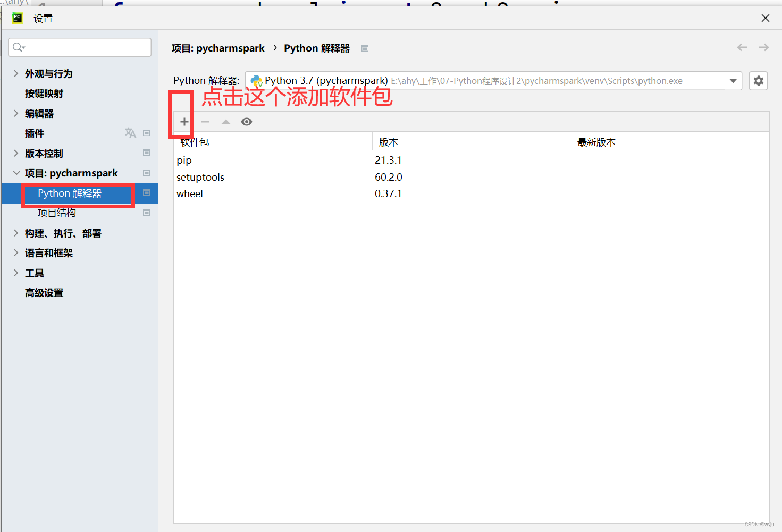
Task: Toggle show early releases eye icon
Action: pos(247,122)
